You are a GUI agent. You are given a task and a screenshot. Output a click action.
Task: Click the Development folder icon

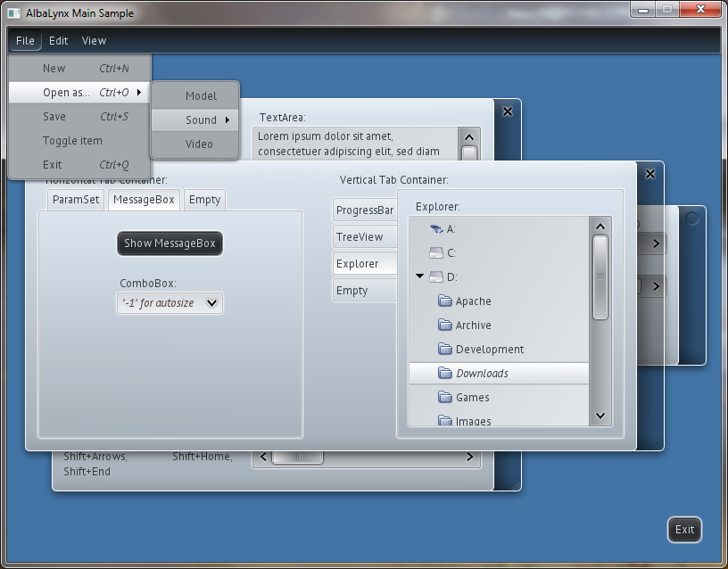pos(445,350)
